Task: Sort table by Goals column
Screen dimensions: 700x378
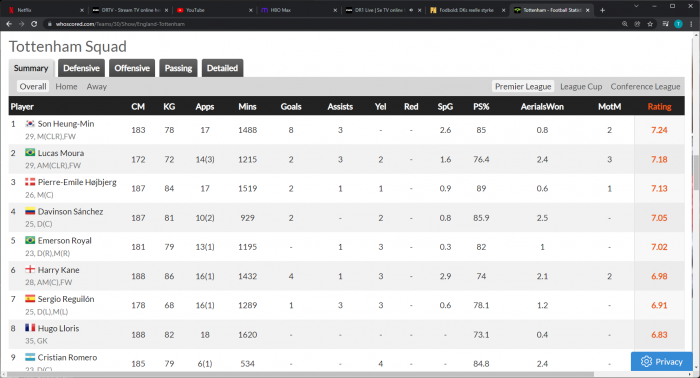Action: click(291, 107)
